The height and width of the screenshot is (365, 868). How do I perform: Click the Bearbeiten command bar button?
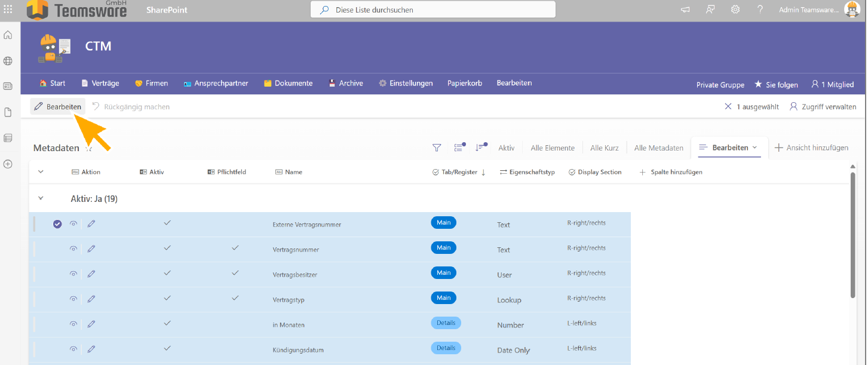click(x=58, y=106)
